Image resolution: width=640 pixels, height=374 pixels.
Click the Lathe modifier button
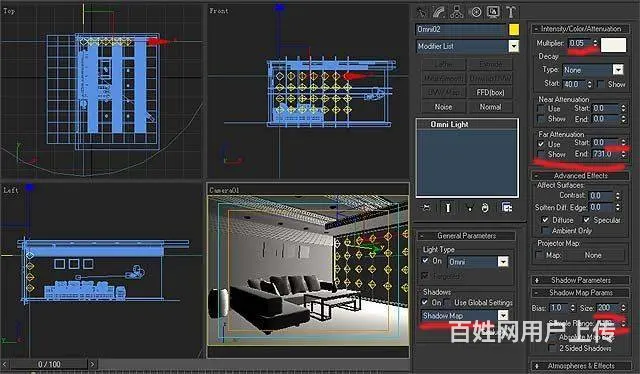[443, 64]
